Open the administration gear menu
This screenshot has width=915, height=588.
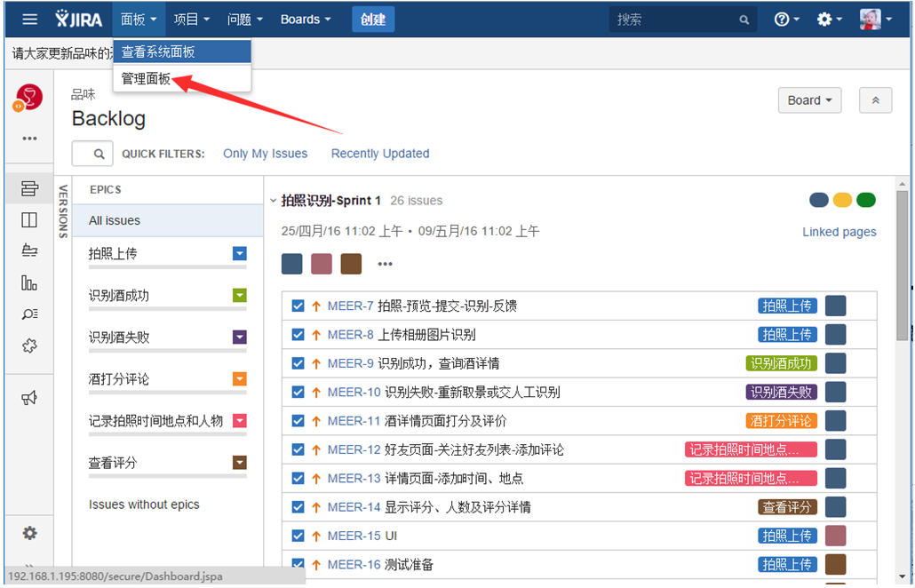(829, 20)
